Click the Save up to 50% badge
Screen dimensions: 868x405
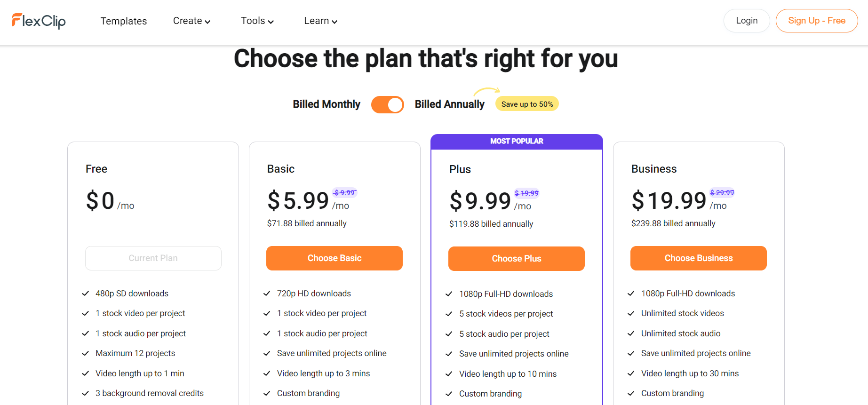(x=527, y=104)
